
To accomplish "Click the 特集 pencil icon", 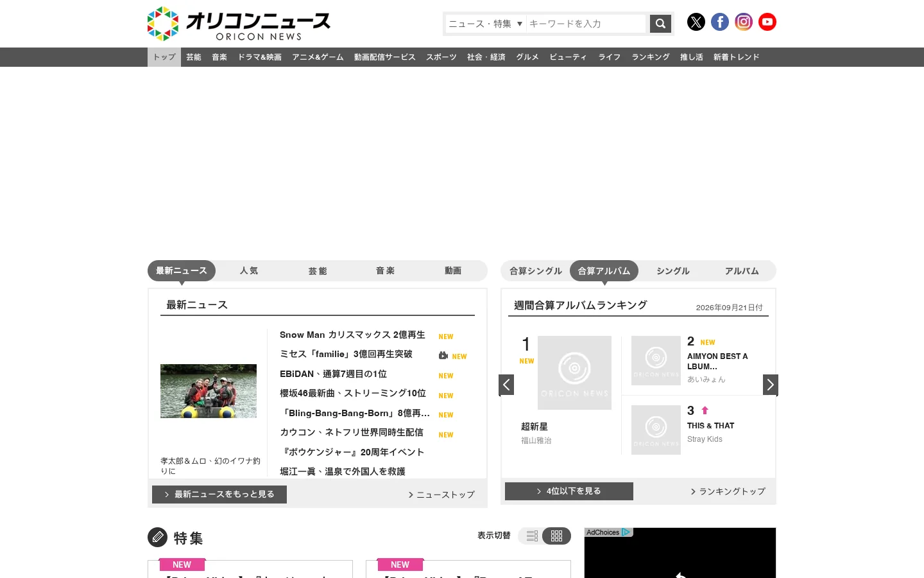I will click(x=158, y=537).
